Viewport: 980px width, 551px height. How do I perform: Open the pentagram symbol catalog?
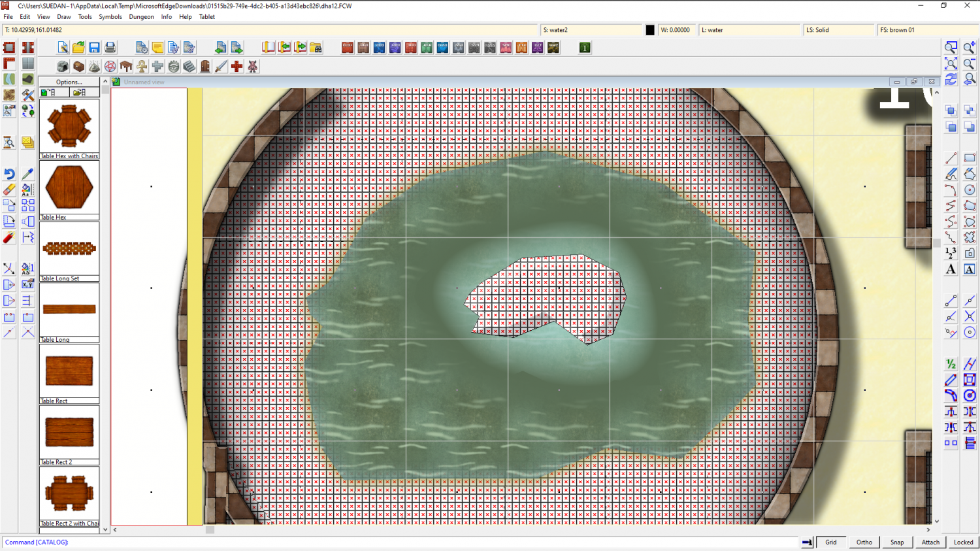click(x=110, y=66)
